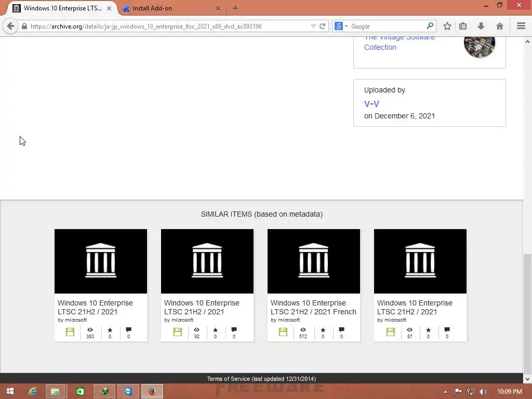
Task: Click in the address bar URL
Action: point(170,26)
